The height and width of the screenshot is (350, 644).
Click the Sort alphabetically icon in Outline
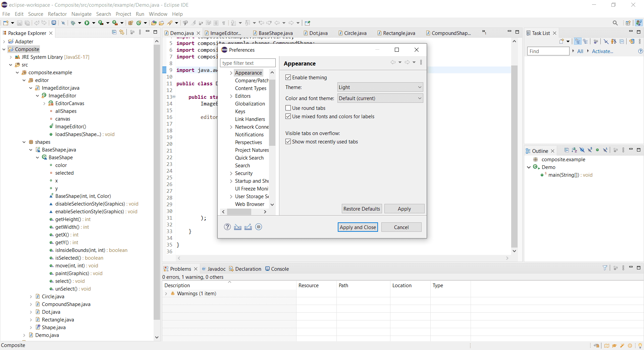(x=574, y=150)
